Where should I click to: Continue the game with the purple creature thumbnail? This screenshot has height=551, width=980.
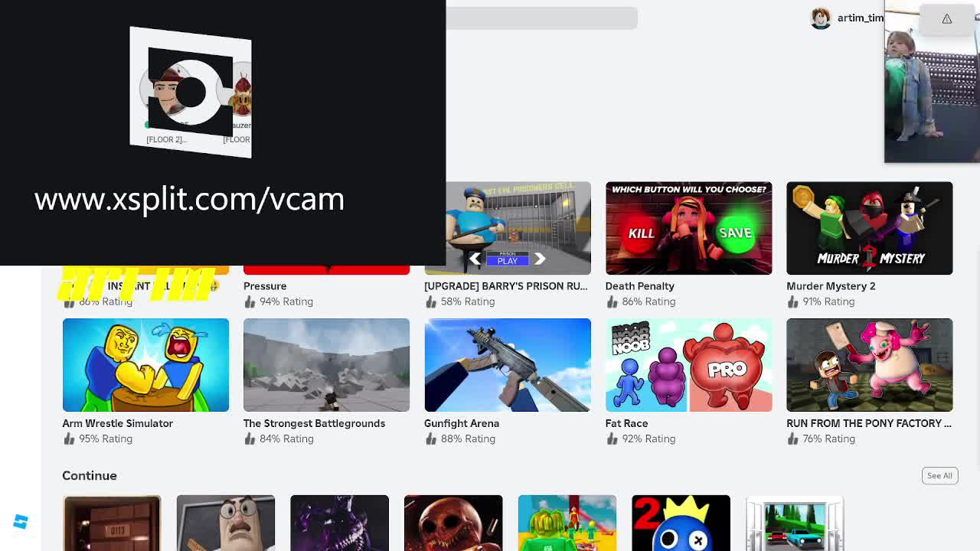coord(339,523)
